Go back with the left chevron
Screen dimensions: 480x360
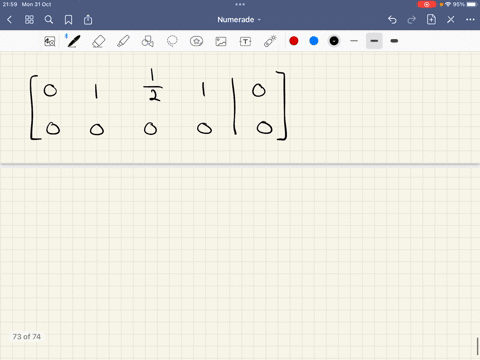pos(10,20)
